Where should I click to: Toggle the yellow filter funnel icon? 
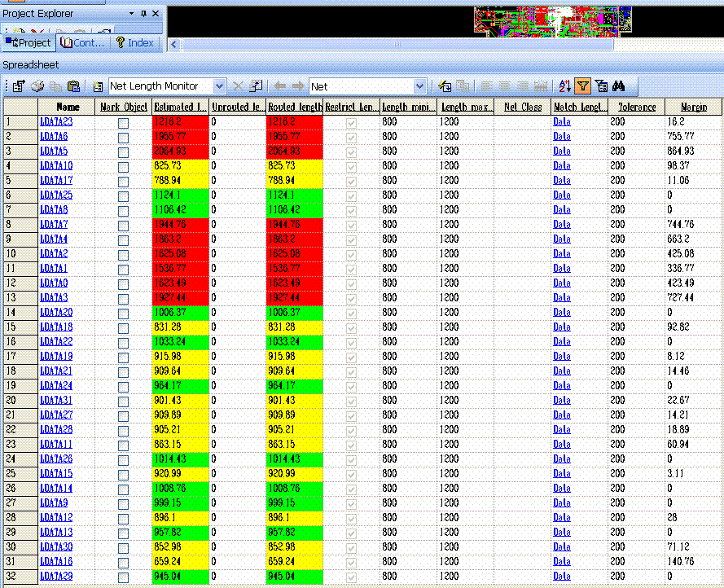tap(582, 86)
